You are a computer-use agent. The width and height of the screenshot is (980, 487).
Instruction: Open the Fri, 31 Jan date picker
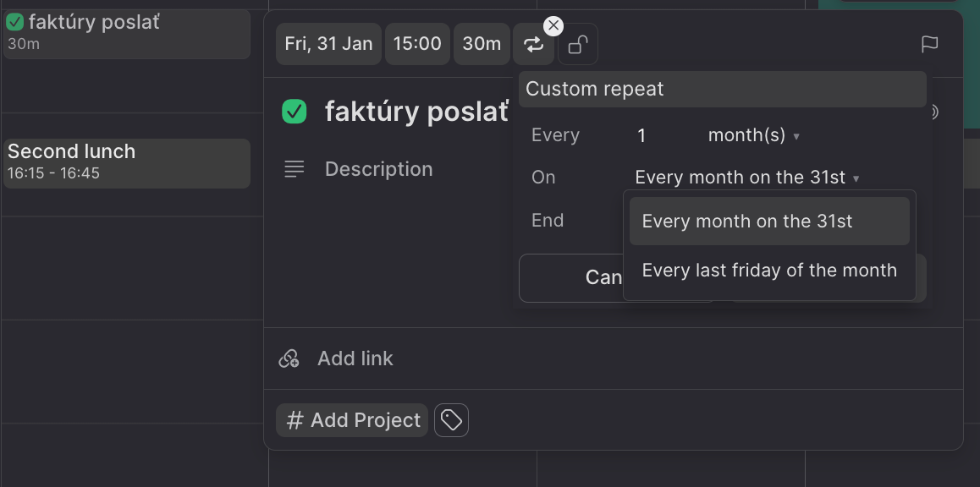[x=328, y=44]
